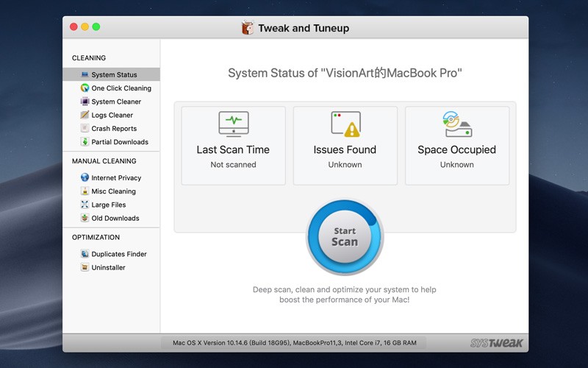Click the Crash Reports icon
588x368 pixels.
pyautogui.click(x=85, y=128)
